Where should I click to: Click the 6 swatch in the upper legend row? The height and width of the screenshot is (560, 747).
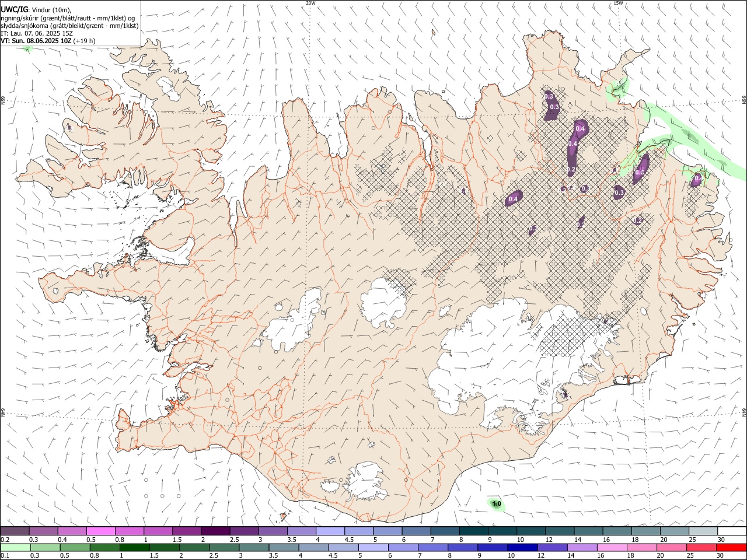pos(416,531)
